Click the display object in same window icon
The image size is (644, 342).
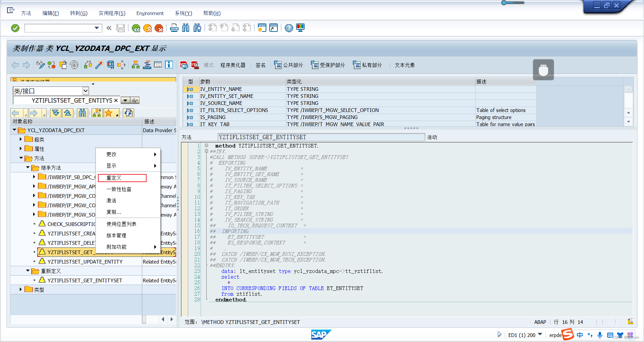coord(135,101)
